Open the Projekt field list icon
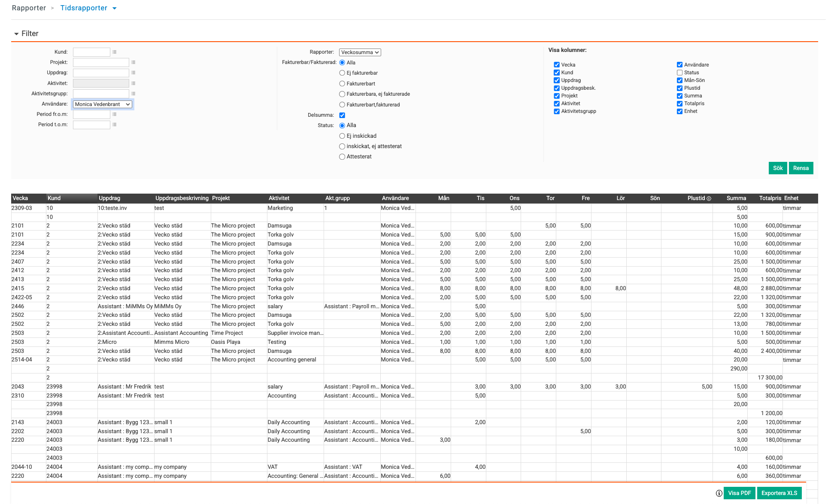The image size is (831, 504). click(x=133, y=62)
